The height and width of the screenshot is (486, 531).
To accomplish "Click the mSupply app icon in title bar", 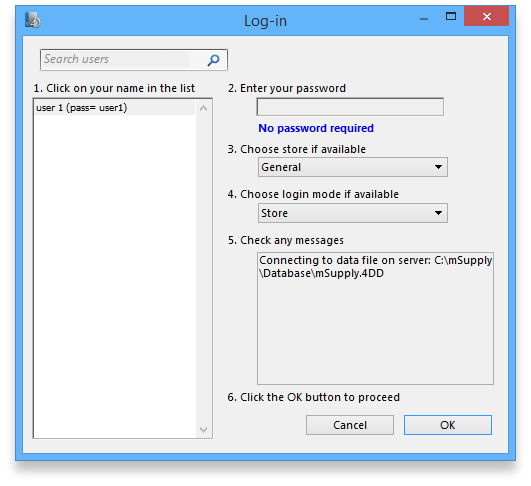I will (x=33, y=20).
